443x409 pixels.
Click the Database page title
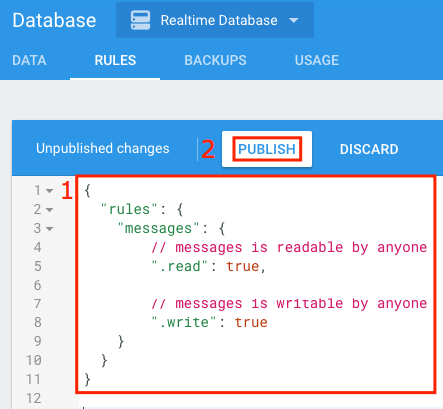[x=54, y=20]
